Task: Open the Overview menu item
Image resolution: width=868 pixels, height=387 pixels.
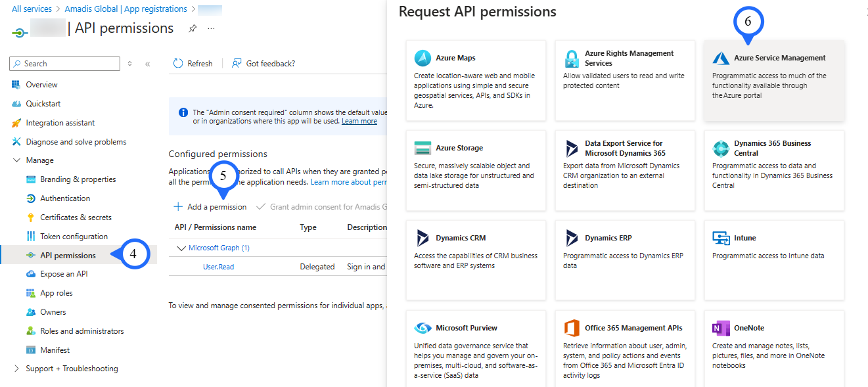Action: [x=41, y=85]
